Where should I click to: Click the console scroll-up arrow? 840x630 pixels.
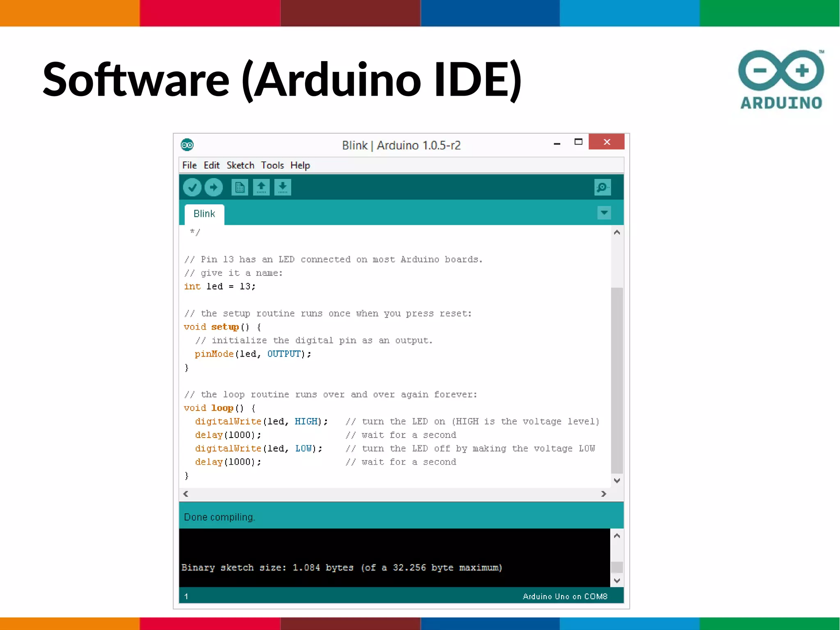[x=617, y=536]
